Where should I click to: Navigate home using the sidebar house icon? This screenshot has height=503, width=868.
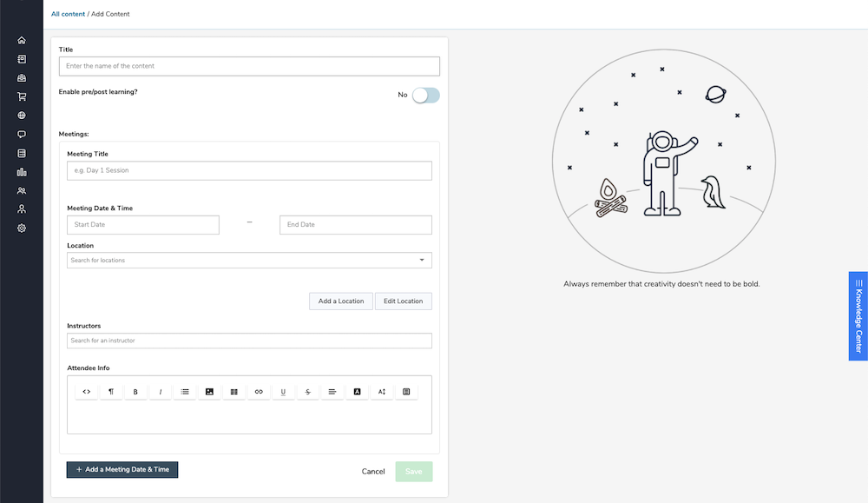pos(21,40)
